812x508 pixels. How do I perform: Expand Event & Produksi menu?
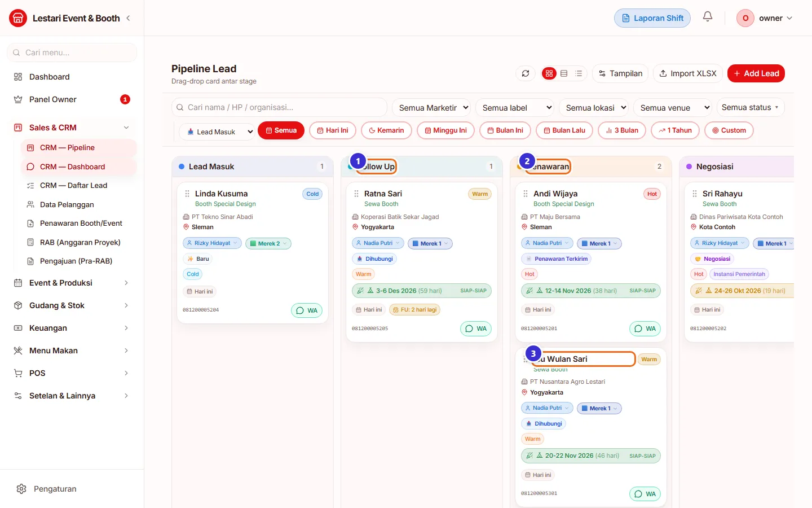click(x=72, y=283)
